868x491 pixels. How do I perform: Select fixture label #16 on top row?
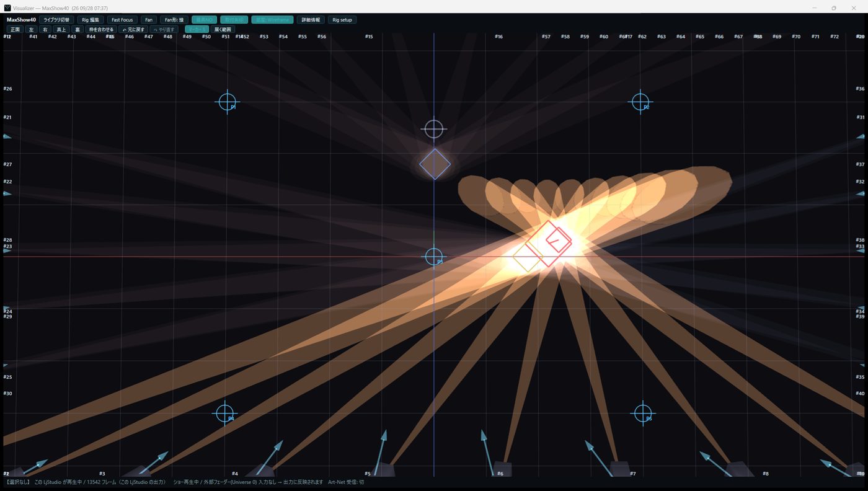pyautogui.click(x=498, y=37)
